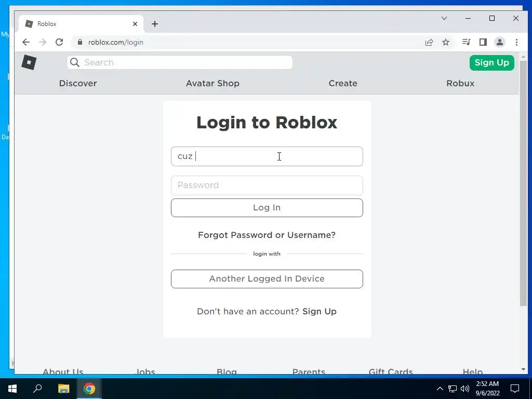Click Sign Up link below login form
This screenshot has height=399, width=532.
[320, 312]
